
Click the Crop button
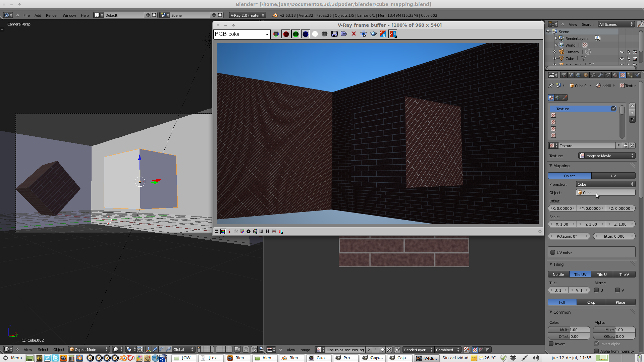click(x=591, y=302)
